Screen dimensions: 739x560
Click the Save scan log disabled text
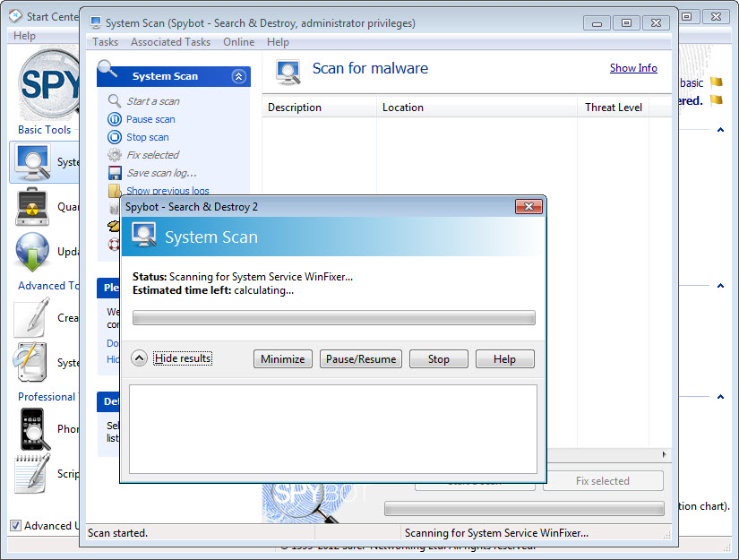tap(161, 173)
